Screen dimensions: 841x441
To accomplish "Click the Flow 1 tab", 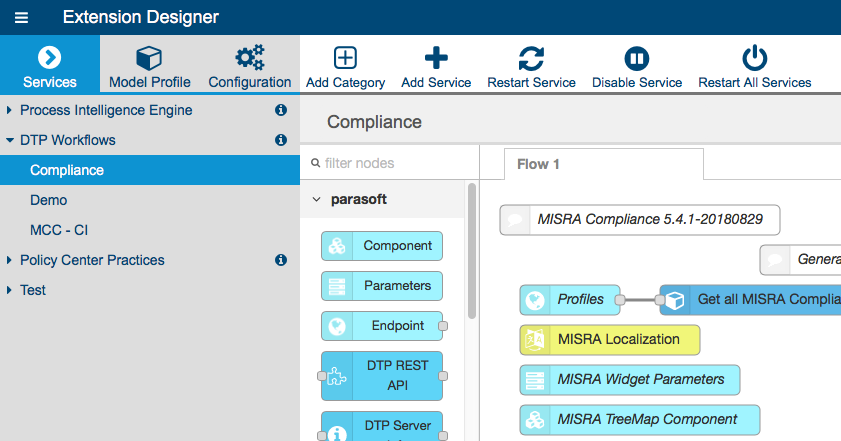I will (603, 164).
